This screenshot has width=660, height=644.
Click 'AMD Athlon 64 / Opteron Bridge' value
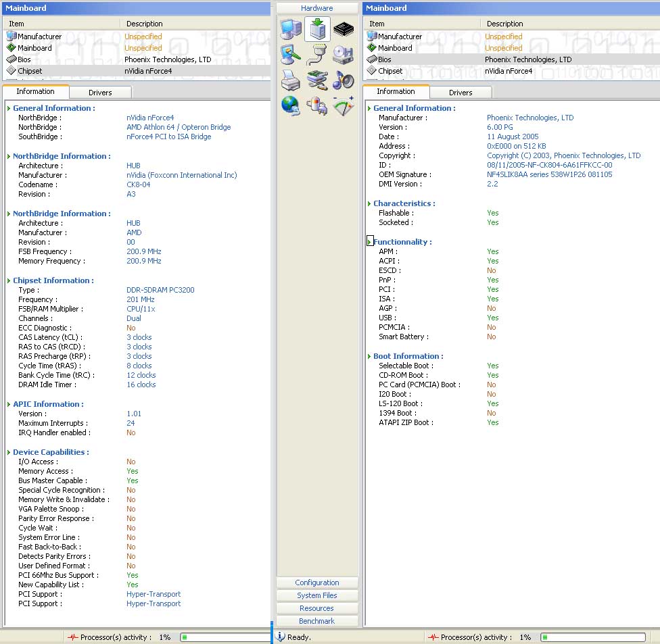pyautogui.click(x=179, y=127)
